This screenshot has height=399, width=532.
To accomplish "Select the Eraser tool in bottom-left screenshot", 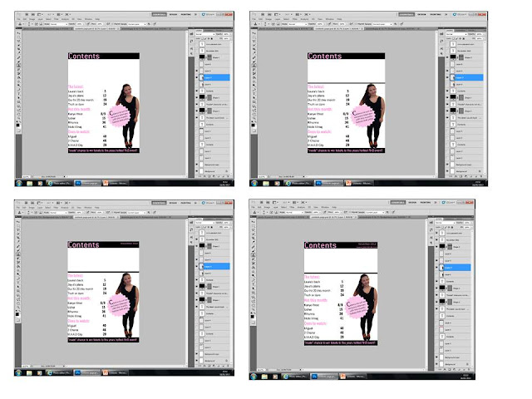I will click(x=18, y=263).
